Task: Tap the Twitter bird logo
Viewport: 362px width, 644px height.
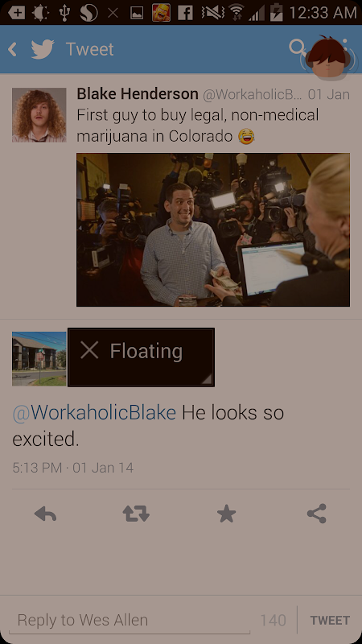Action: [43, 49]
